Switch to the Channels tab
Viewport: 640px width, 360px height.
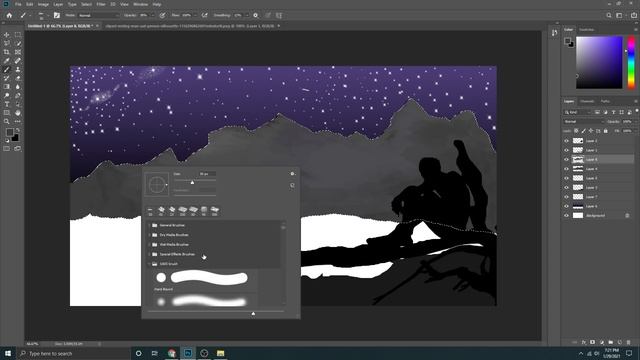(587, 101)
